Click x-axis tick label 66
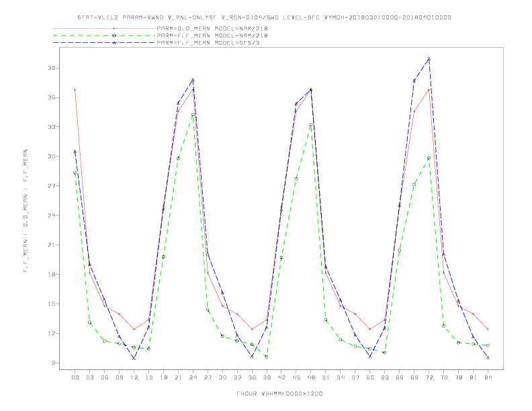Screen dimensions: 532x411 (400, 377)
